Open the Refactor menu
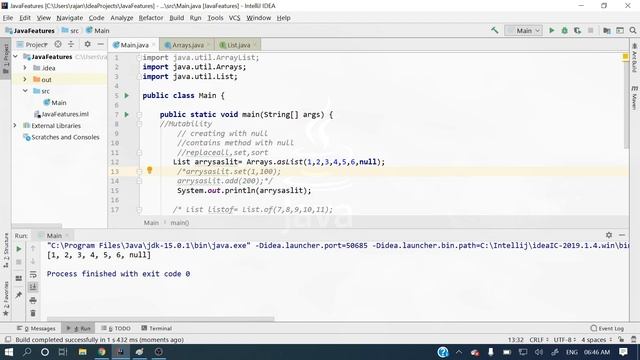This screenshot has width=640, height=360. 151,18
